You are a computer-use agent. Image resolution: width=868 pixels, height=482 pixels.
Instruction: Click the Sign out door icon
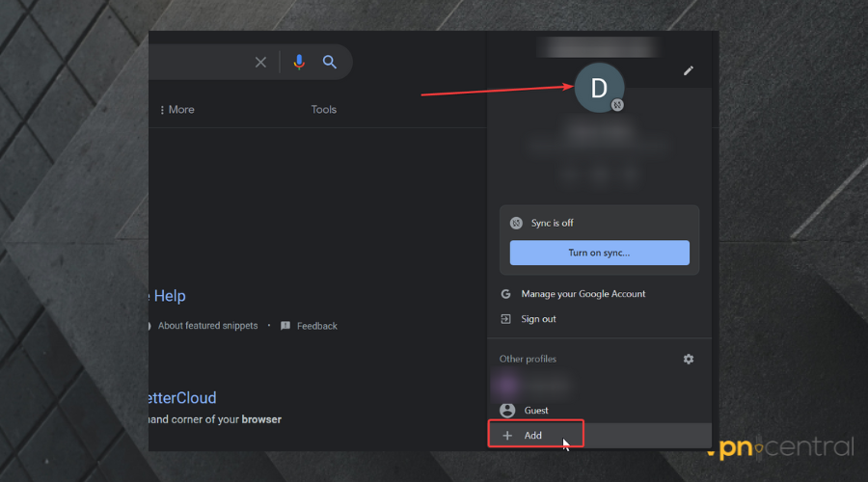click(x=506, y=319)
